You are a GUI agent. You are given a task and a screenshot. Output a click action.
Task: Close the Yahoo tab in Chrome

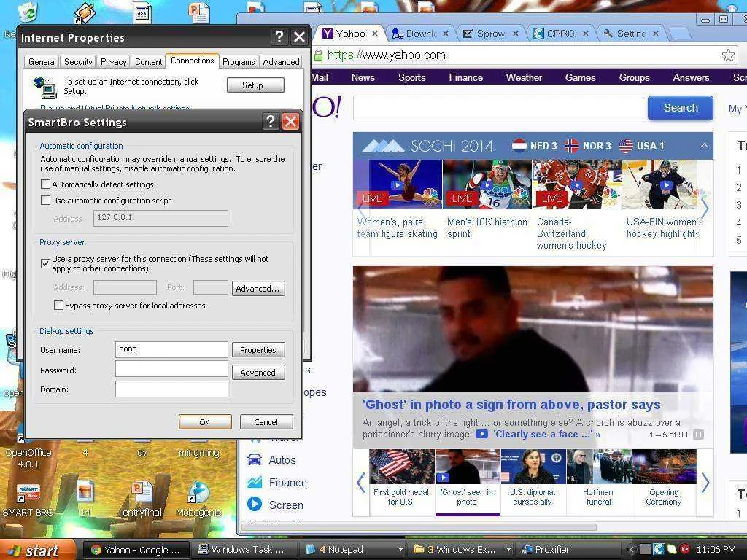click(375, 34)
